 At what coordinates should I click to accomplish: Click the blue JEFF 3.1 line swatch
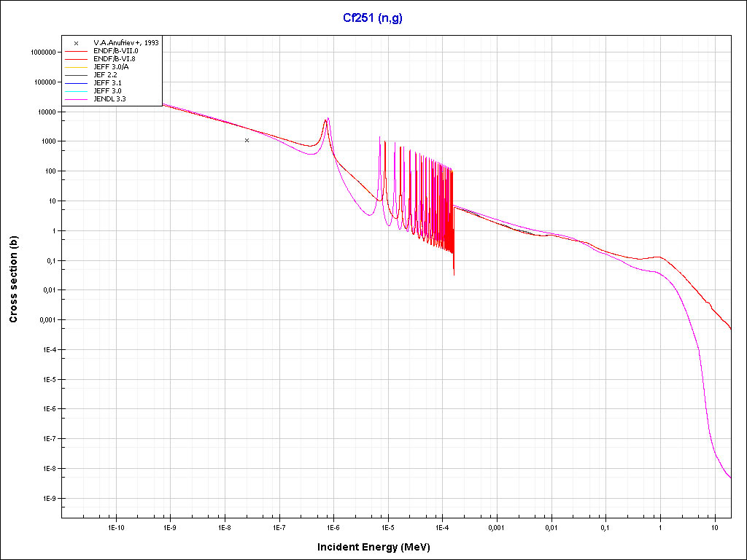pos(76,82)
